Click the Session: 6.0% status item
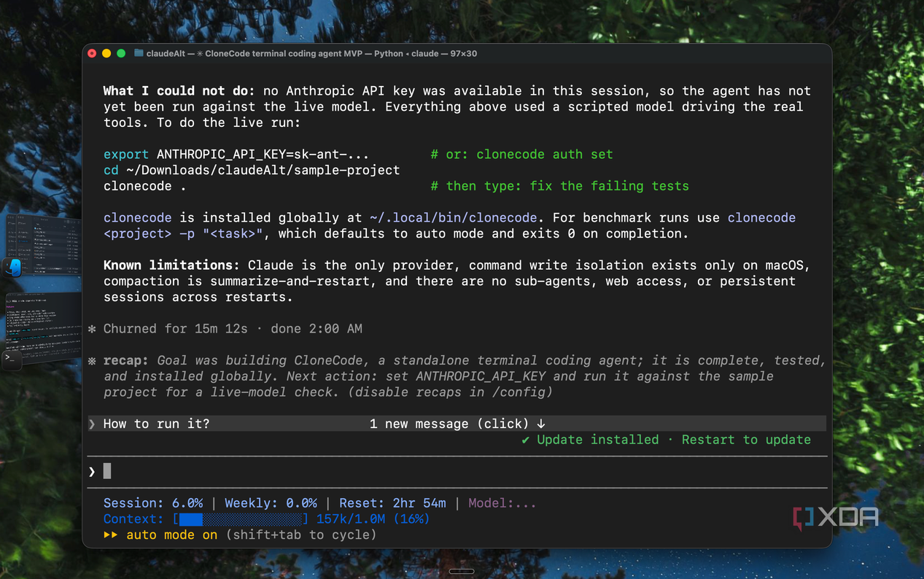The height and width of the screenshot is (579, 924). (x=153, y=503)
